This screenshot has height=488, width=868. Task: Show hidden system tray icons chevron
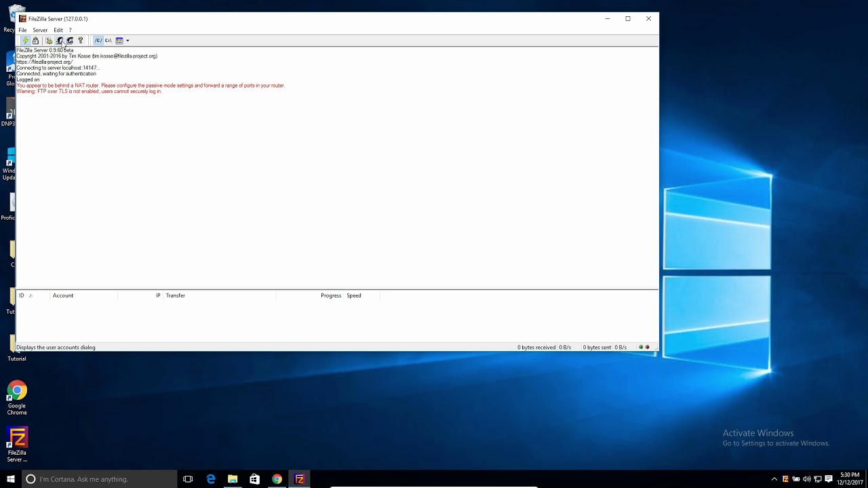(x=774, y=479)
